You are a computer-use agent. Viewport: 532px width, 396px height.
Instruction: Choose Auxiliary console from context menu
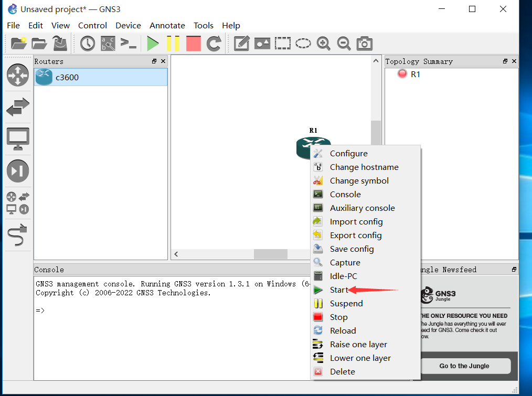tap(365, 208)
